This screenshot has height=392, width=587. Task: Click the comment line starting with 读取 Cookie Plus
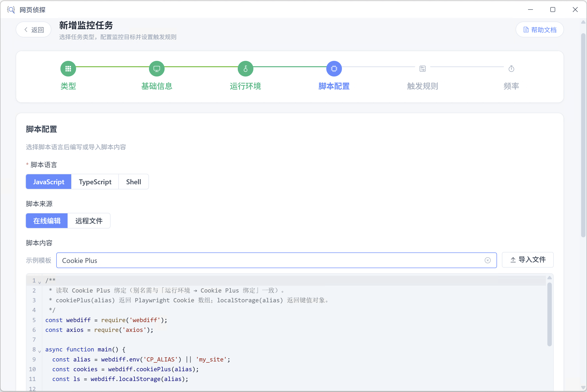click(167, 290)
